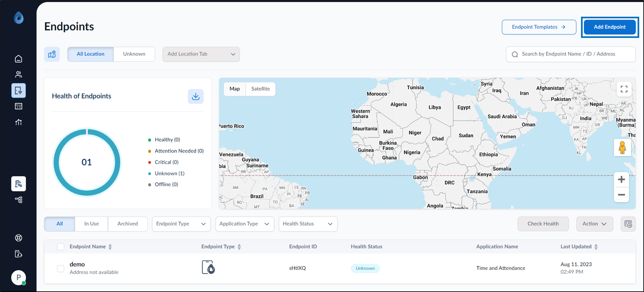The height and width of the screenshot is (292, 644).
Task: Expand the Add Location Tab dropdown
Action: click(x=201, y=54)
